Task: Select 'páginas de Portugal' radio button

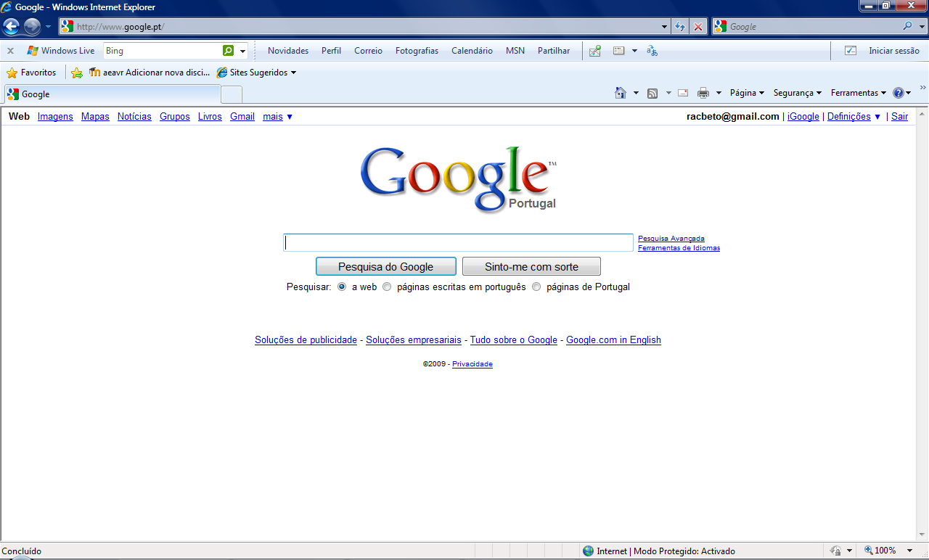Action: (x=536, y=287)
